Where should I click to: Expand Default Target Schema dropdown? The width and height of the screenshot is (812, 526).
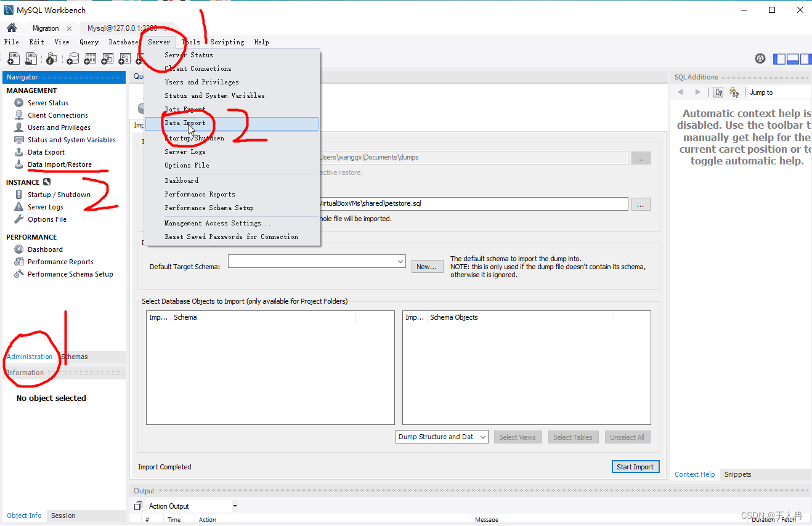point(401,262)
